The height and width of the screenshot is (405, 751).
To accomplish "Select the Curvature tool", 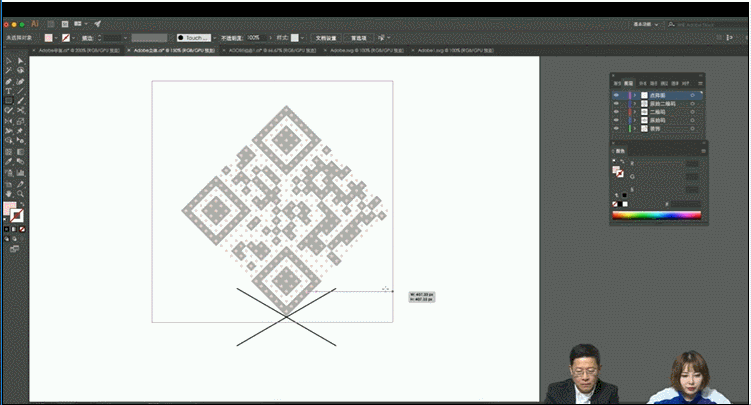I will coord(21,81).
